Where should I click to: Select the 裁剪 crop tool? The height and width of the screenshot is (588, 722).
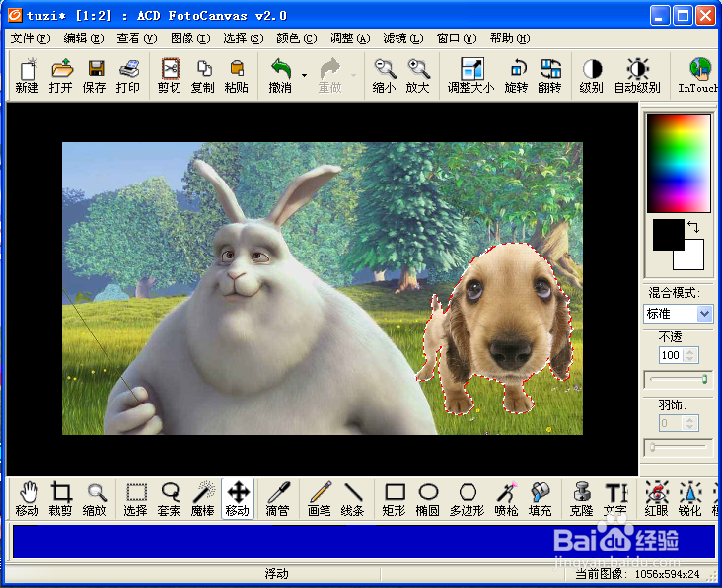(61, 499)
